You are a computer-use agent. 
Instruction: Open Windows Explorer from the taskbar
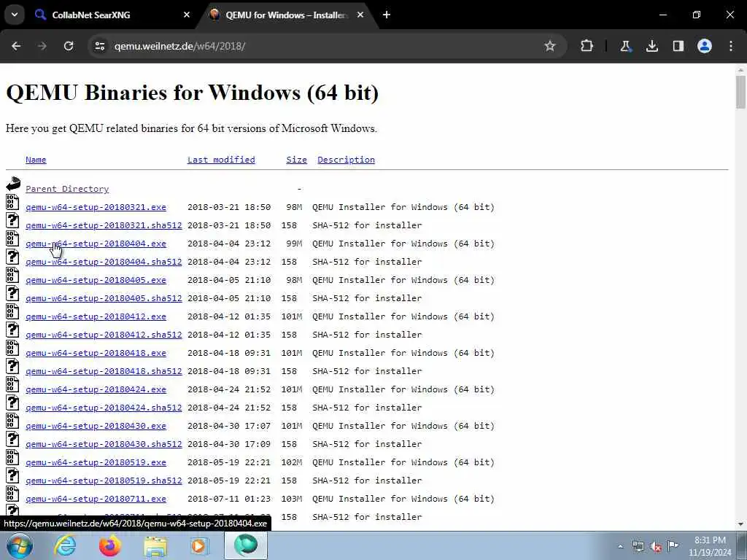coord(155,547)
